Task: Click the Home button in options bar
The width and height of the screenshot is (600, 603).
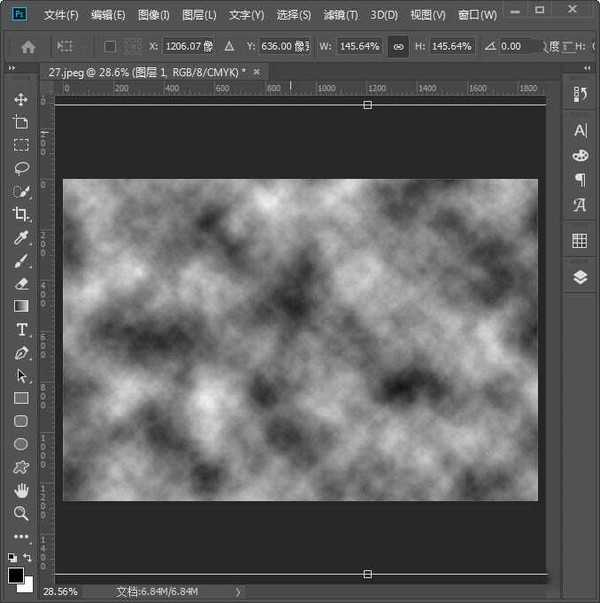Action: coord(28,47)
